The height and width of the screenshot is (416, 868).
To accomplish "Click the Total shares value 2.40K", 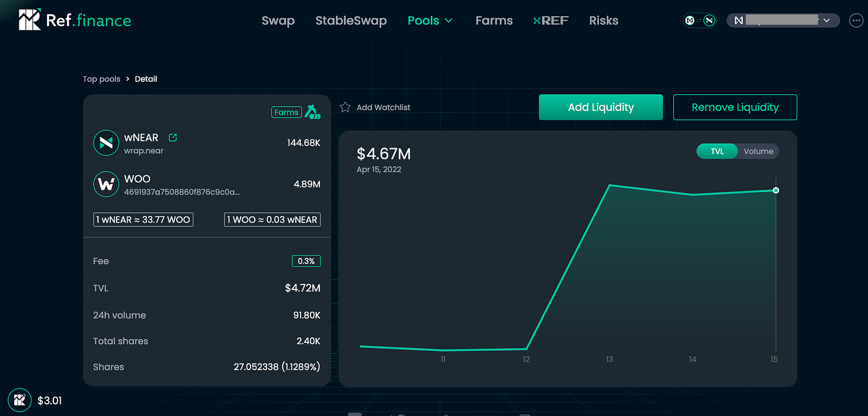I will coord(309,341).
